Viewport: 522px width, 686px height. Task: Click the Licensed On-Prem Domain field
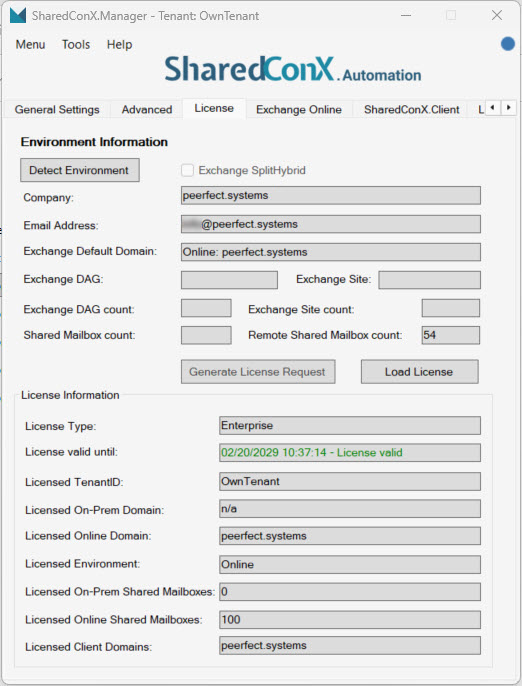pos(350,509)
